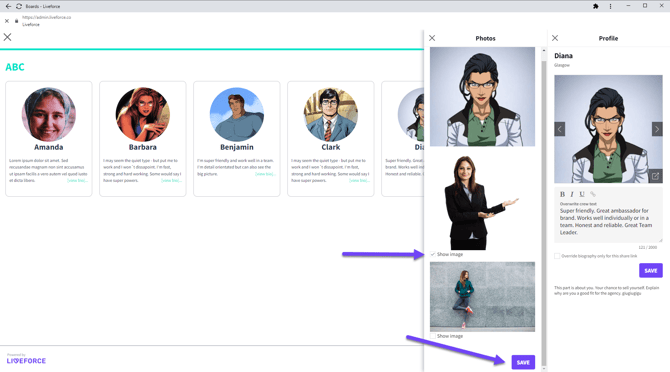
Task: Open the browser three-dot menu
Action: pos(610,6)
